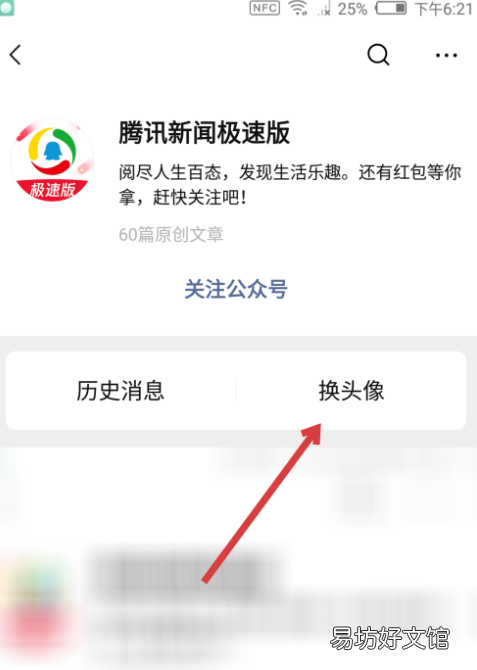The image size is (477, 670).
Task: Tap the cellular signal icon
Action: point(324,9)
